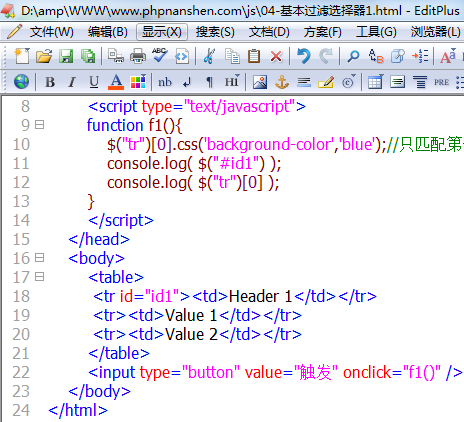Open the 工具(G) menu
The height and width of the screenshot is (422, 464).
coord(376,32)
